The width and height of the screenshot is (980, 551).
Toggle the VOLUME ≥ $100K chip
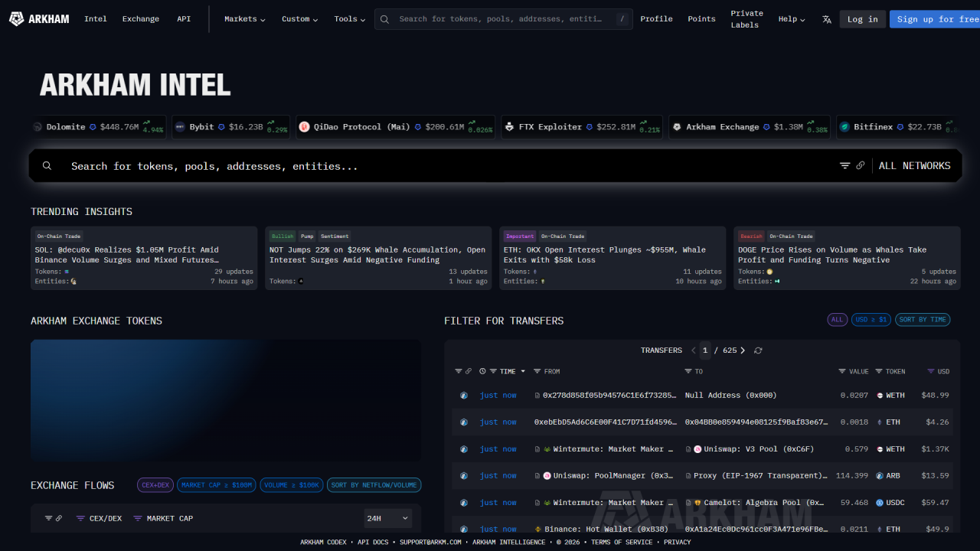point(292,485)
